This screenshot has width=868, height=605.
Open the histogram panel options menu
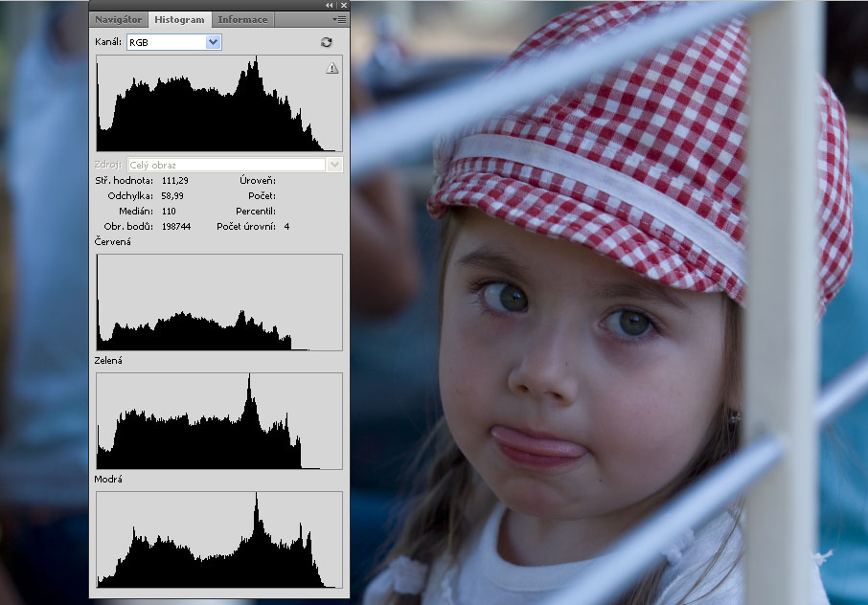(339, 19)
